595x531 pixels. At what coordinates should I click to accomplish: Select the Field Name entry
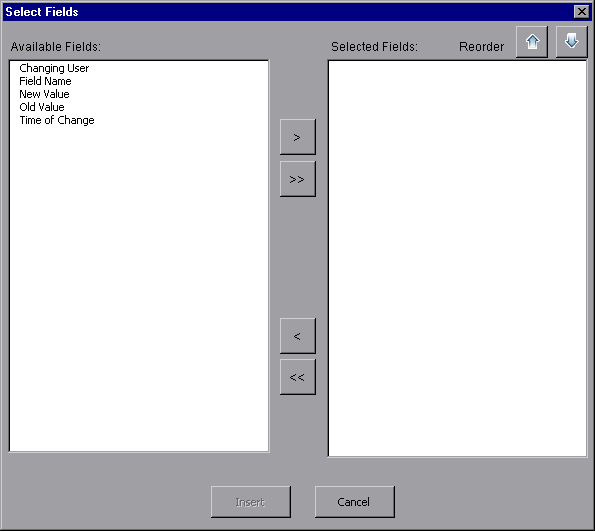45,81
